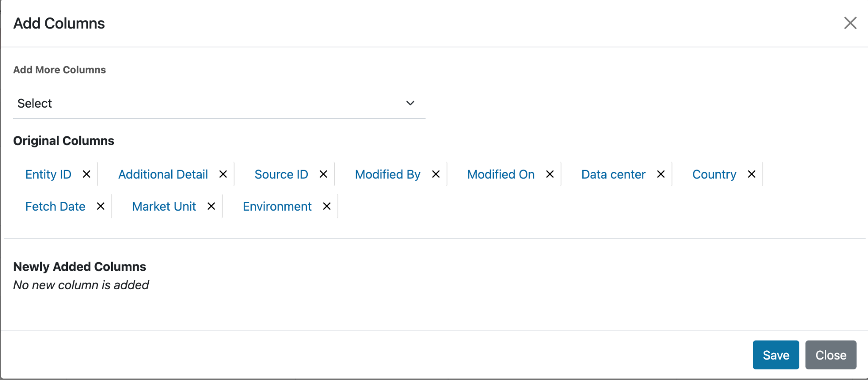Dismiss dialog with top-right X icon
Screen dimensions: 868x380
click(x=850, y=23)
